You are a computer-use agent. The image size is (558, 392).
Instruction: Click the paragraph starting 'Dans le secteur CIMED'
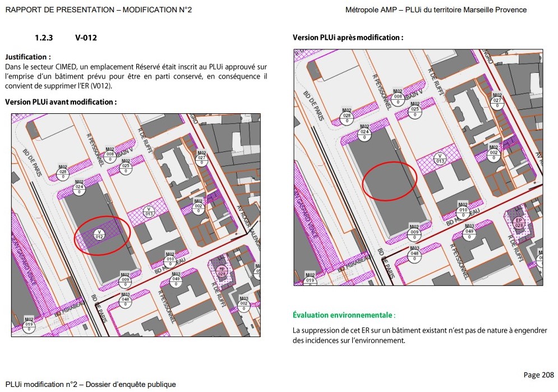[x=136, y=76]
